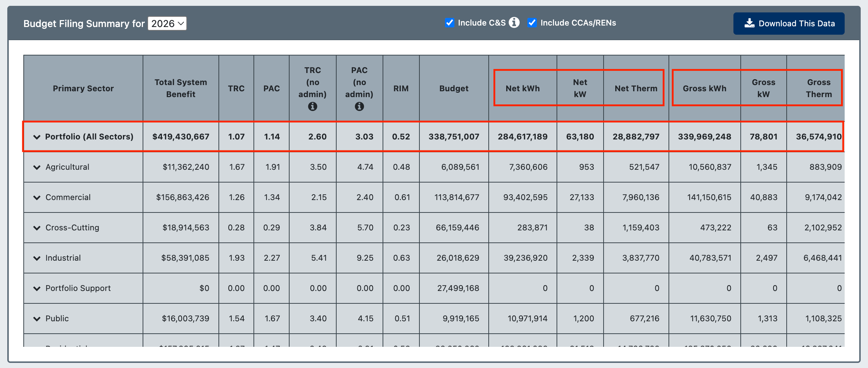Screen dimensions: 868x368
Task: Click the Agricultural net therm 521,547 cell
Action: 636,167
